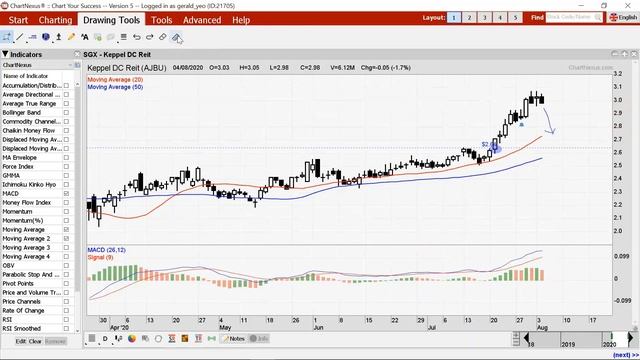The width and height of the screenshot is (640, 360).
Task: Click the orange square icon in bottom toolbar
Action: click(x=185, y=338)
